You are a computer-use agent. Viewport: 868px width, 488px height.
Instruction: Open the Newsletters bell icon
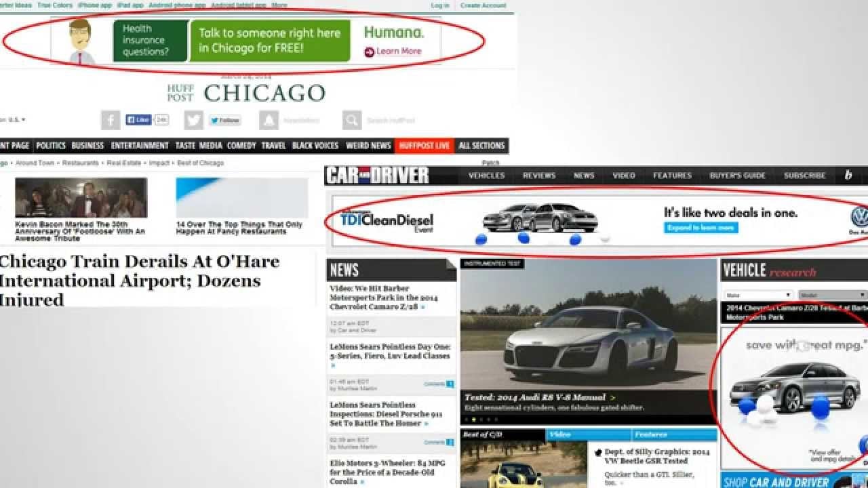point(269,120)
